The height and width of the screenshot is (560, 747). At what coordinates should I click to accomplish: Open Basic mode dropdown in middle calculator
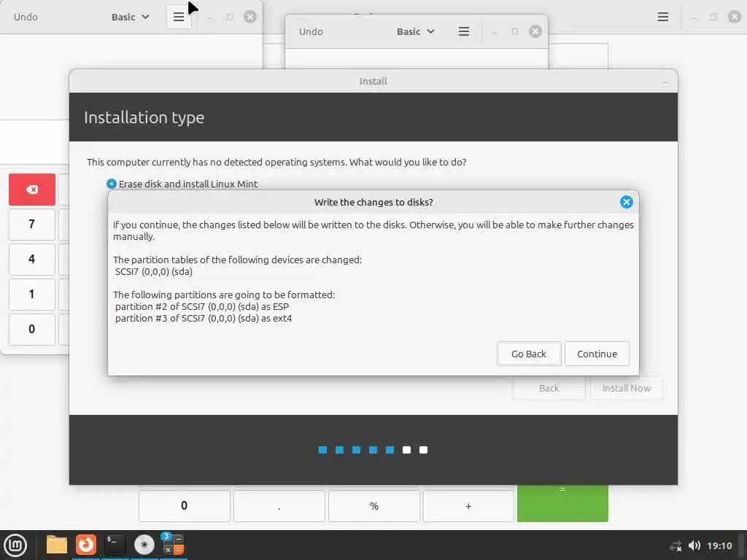[x=415, y=31]
